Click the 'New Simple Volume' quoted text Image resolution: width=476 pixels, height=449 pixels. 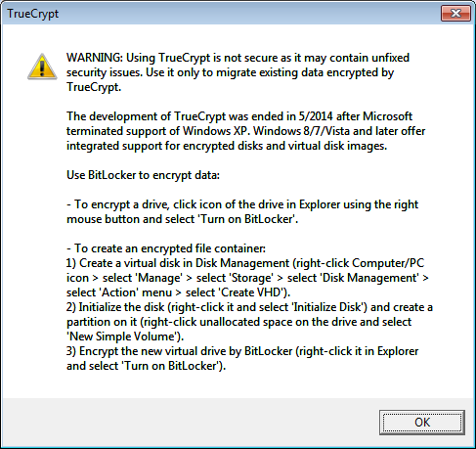123,337
